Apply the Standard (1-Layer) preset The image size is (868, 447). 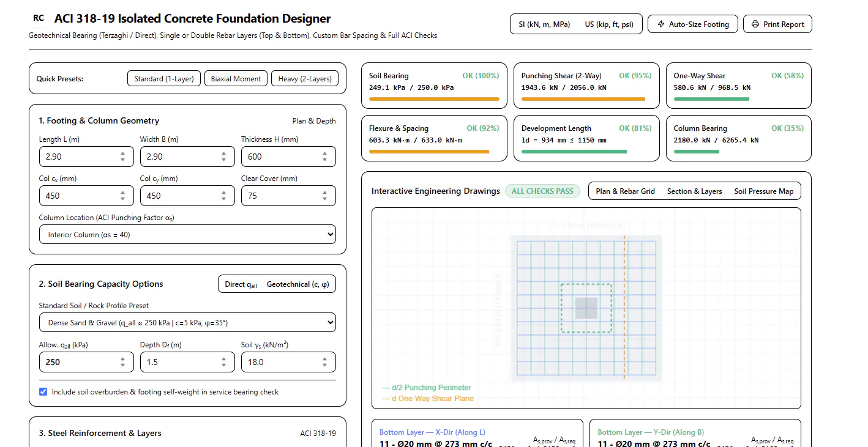[x=164, y=79]
